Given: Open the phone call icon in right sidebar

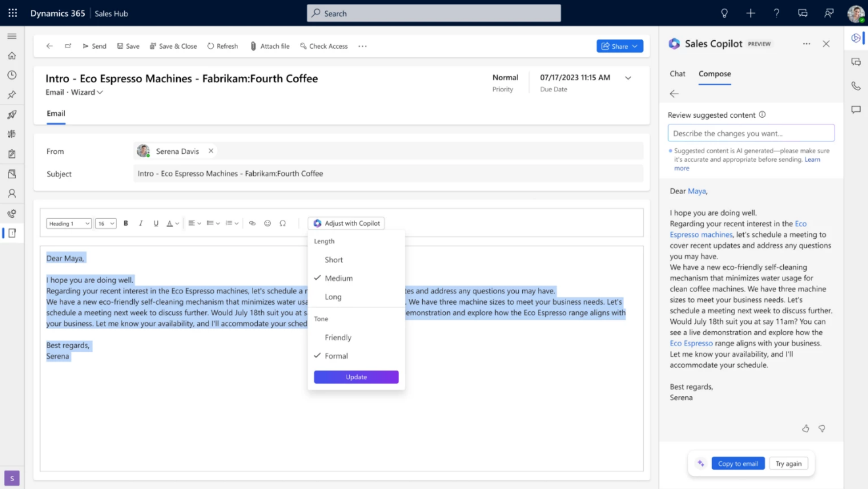Looking at the screenshot, I should 856,86.
